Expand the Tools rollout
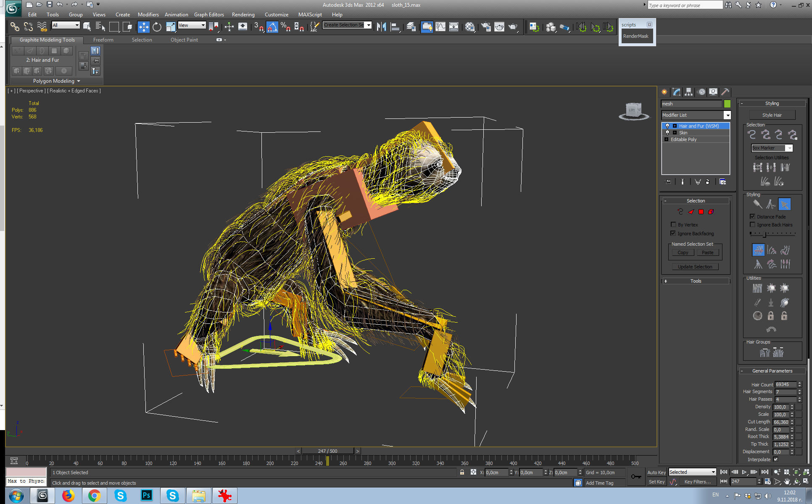This screenshot has height=504, width=812. [696, 281]
